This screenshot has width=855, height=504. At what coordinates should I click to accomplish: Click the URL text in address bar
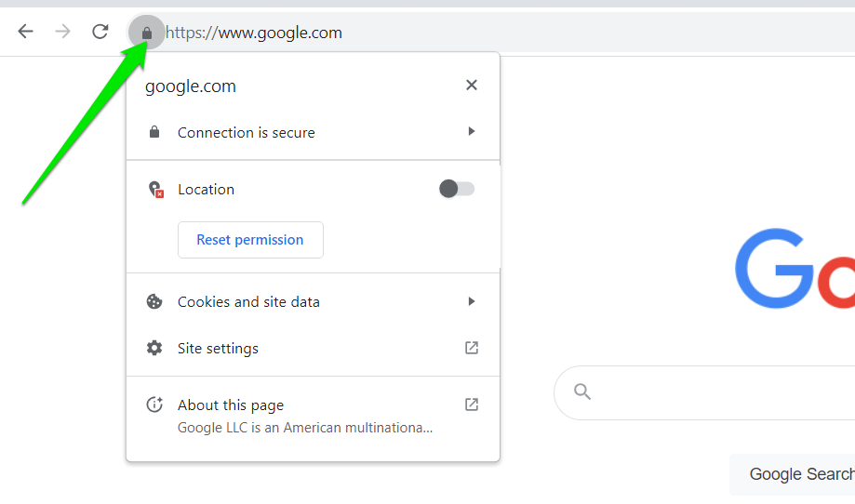(x=254, y=33)
